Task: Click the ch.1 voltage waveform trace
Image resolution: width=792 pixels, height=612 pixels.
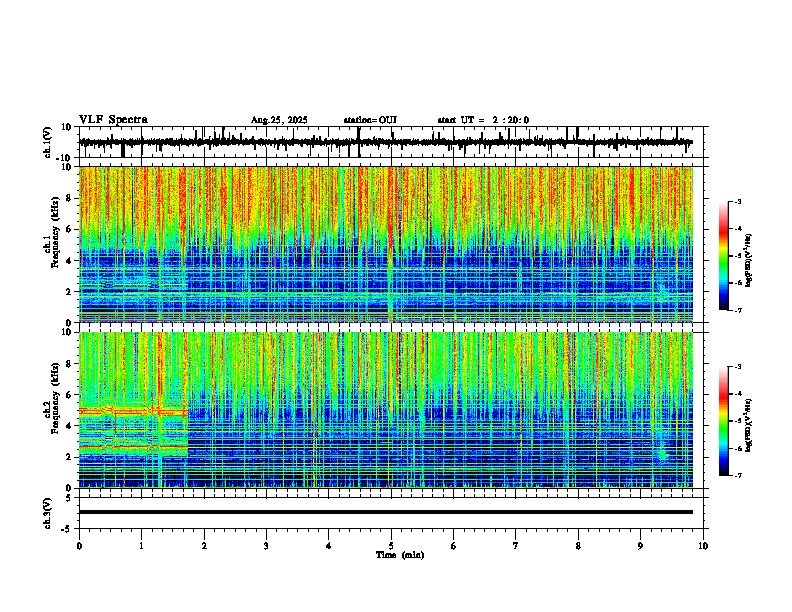Action: pyautogui.click(x=385, y=142)
